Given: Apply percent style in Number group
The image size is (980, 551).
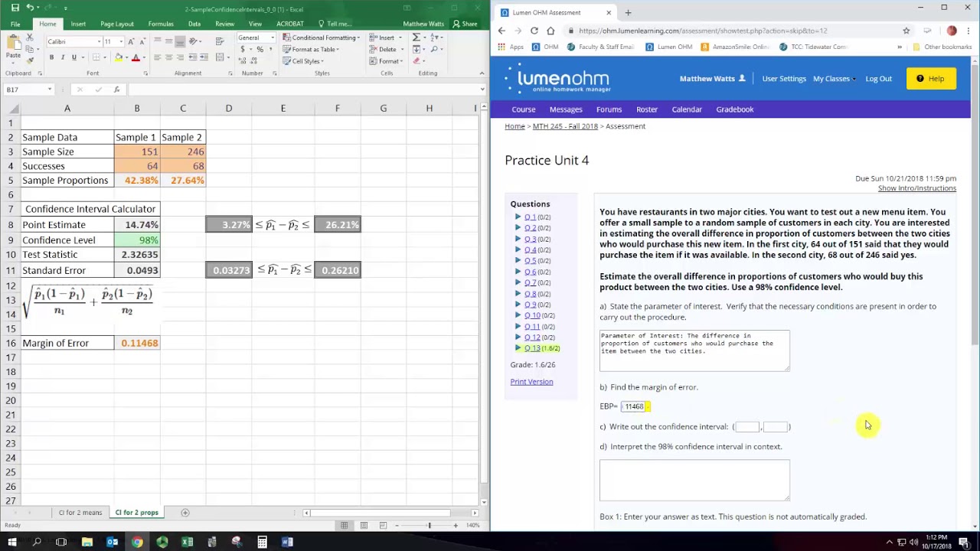Looking at the screenshot, I should click(260, 49).
